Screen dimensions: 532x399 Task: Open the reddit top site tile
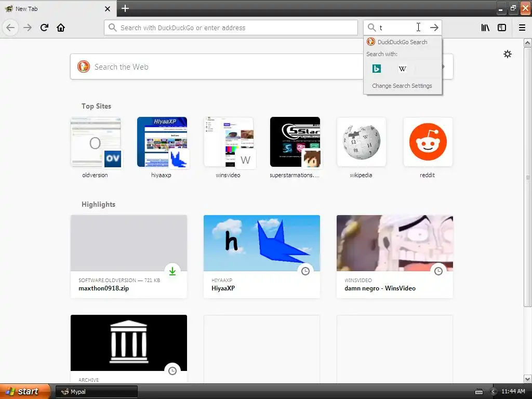tap(428, 147)
